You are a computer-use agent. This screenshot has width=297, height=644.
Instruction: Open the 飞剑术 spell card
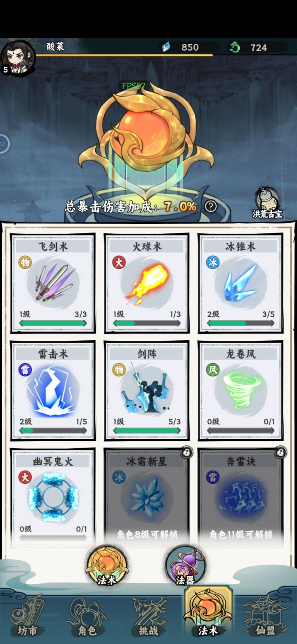53,283
